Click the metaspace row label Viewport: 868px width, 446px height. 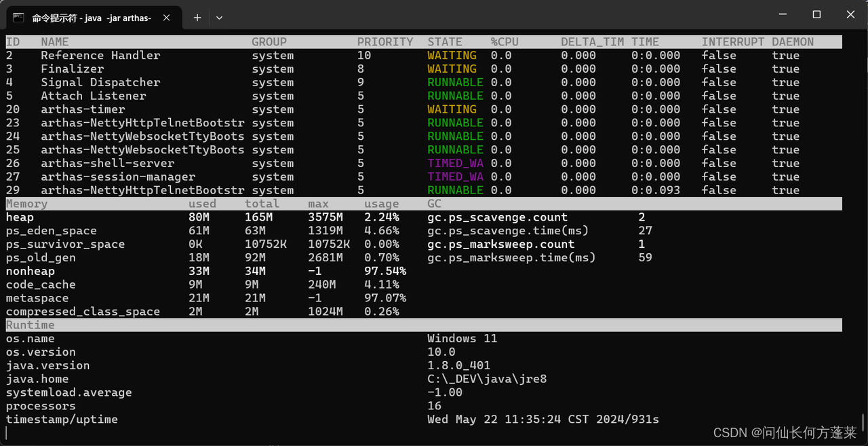click(37, 298)
